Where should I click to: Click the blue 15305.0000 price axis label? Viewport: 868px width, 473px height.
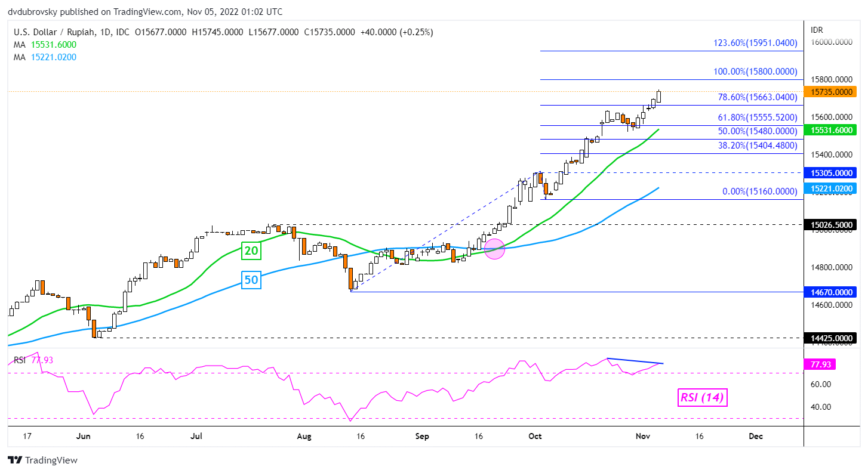(x=830, y=172)
